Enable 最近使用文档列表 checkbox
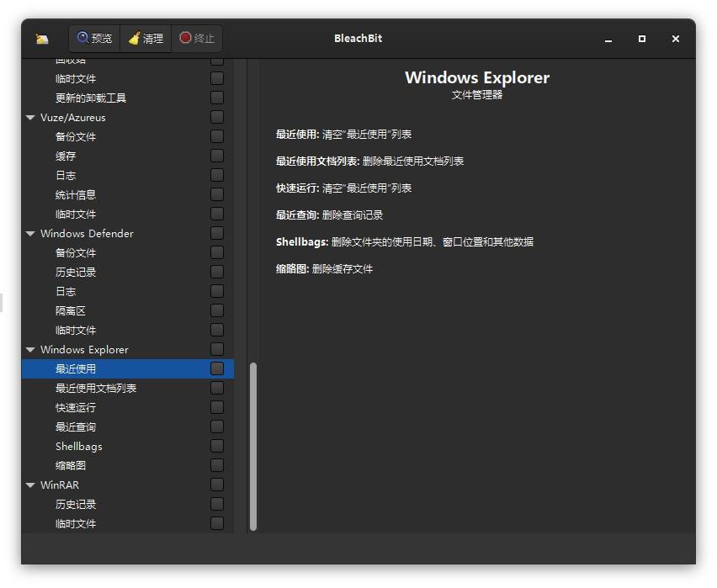The image size is (717, 588). pyautogui.click(x=217, y=388)
